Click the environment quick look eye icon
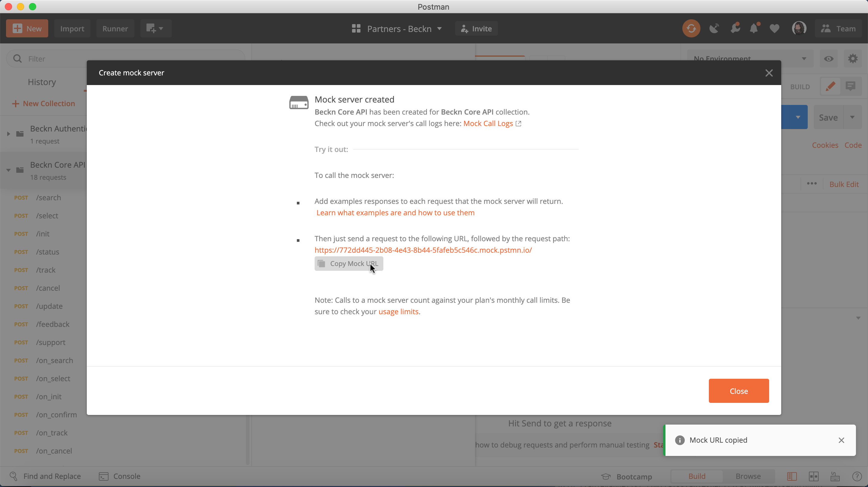The width and height of the screenshot is (868, 487). pyautogui.click(x=829, y=59)
